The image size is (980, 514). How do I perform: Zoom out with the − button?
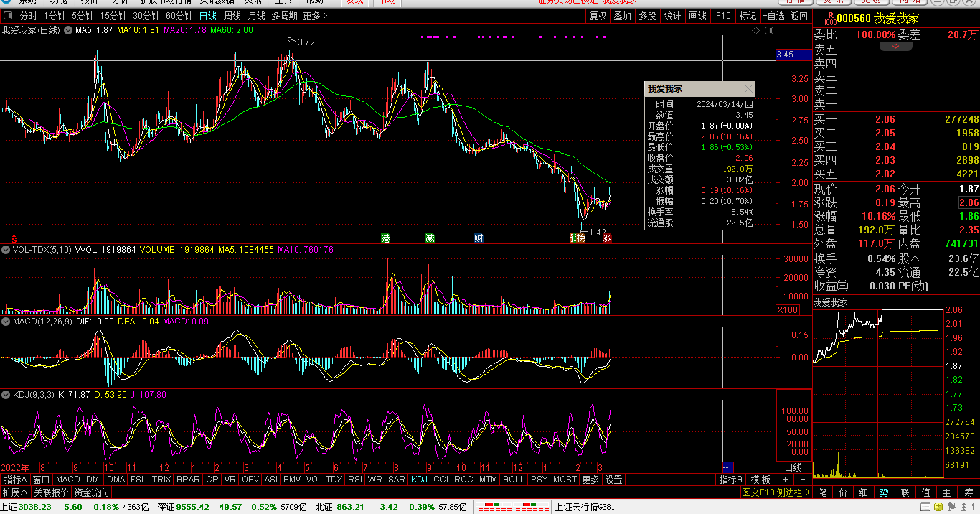click(802, 480)
